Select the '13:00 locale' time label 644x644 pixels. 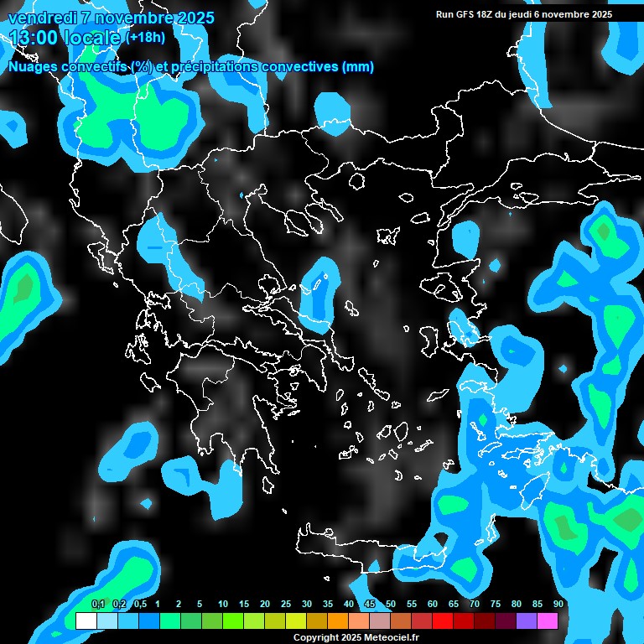tap(65, 38)
